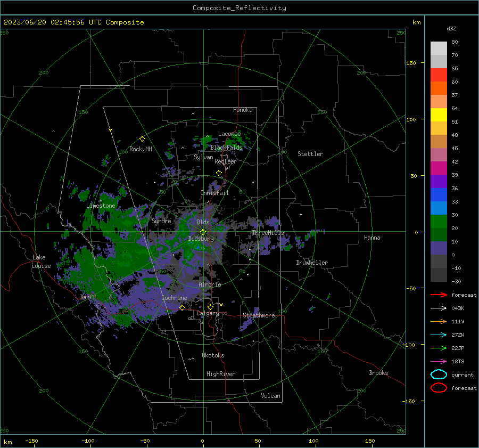Click the blue 36 dBZ color swatch
This screenshot has width=479, height=448.
[x=439, y=195]
